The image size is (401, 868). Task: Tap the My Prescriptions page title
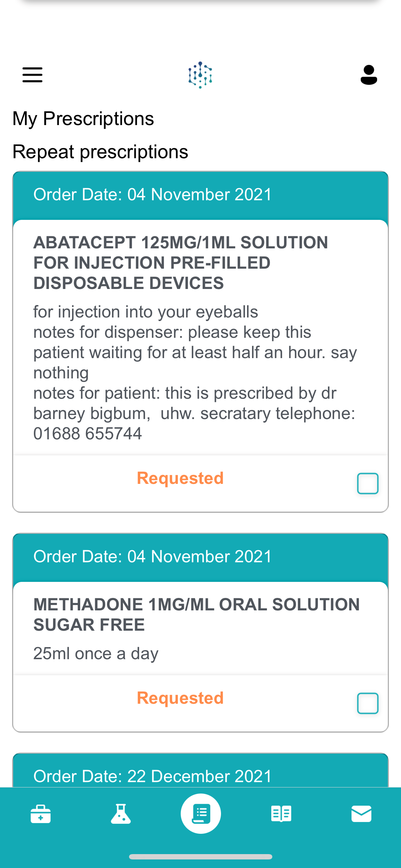click(x=83, y=119)
